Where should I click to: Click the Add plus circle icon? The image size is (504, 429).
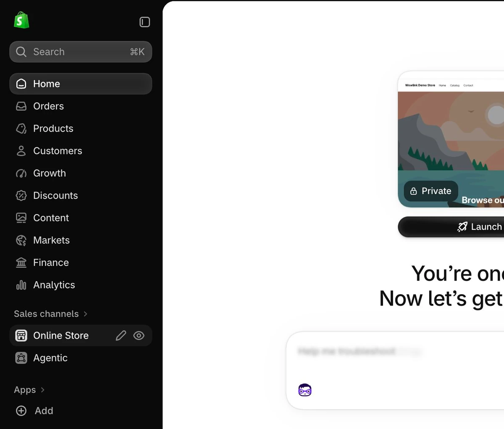(x=21, y=411)
